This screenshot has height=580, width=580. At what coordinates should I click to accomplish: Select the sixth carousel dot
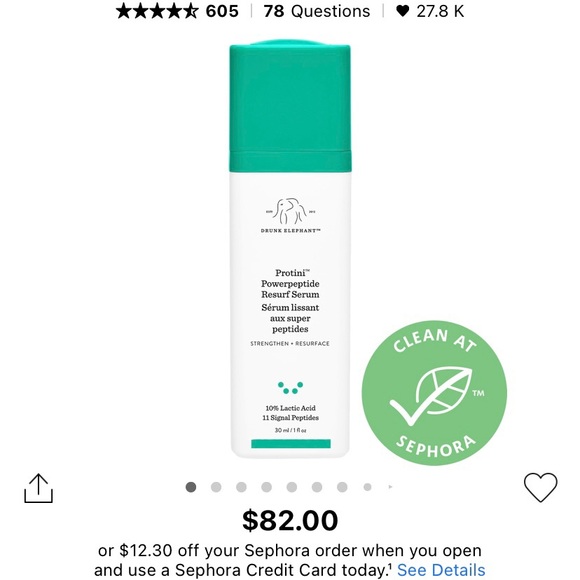click(317, 487)
